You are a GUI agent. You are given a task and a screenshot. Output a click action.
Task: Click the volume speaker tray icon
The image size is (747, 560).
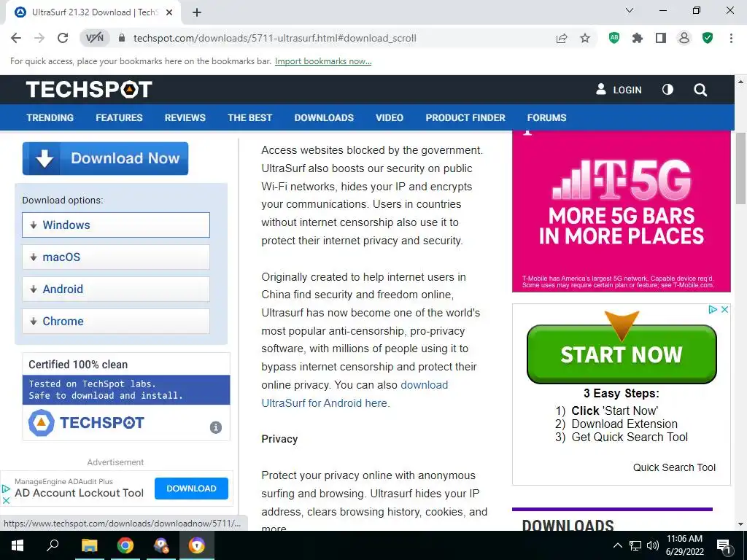pyautogui.click(x=653, y=545)
